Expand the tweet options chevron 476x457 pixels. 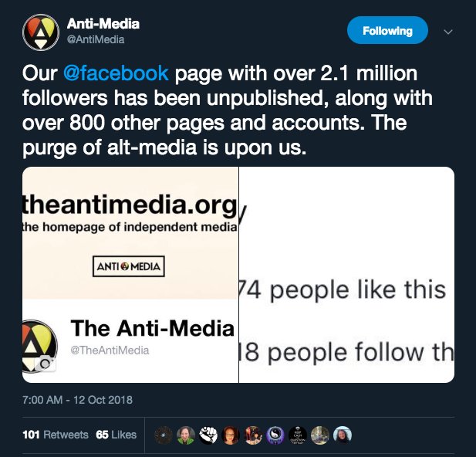point(450,32)
